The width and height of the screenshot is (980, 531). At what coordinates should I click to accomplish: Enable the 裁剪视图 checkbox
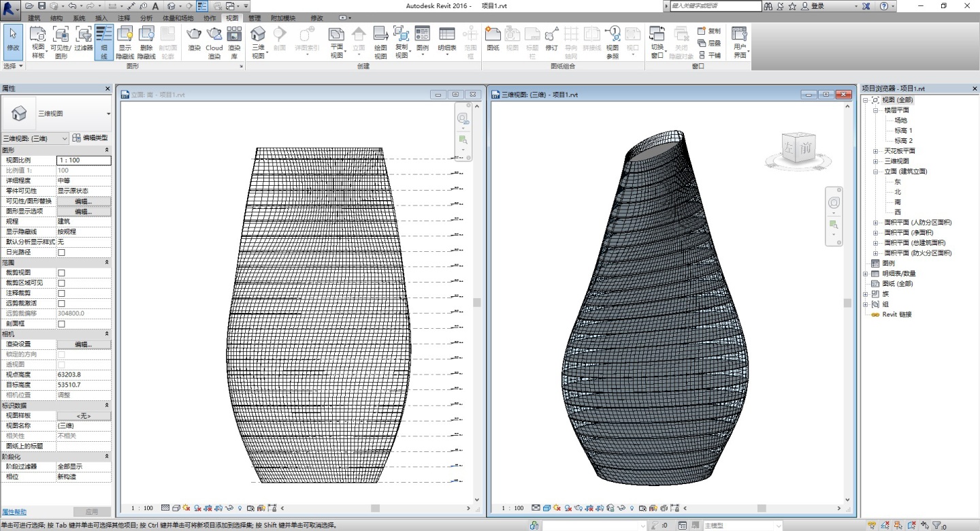click(x=61, y=272)
